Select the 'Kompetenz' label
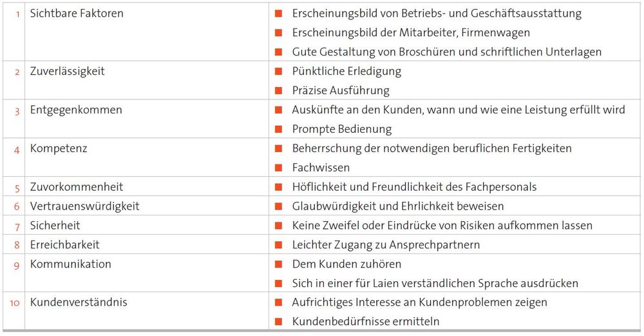The width and height of the screenshot is (644, 336). 59,148
